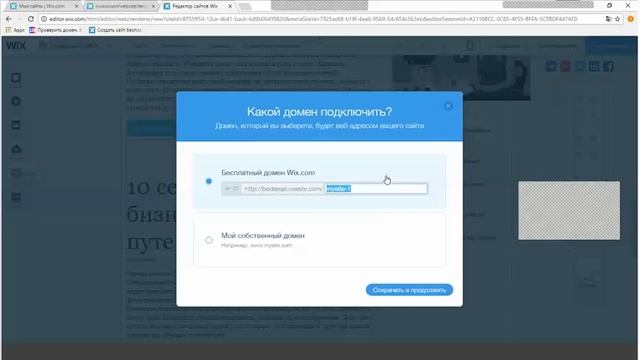
Task: Open the Uploads icon in Wix sidebar
Action: pyautogui.click(x=16, y=149)
